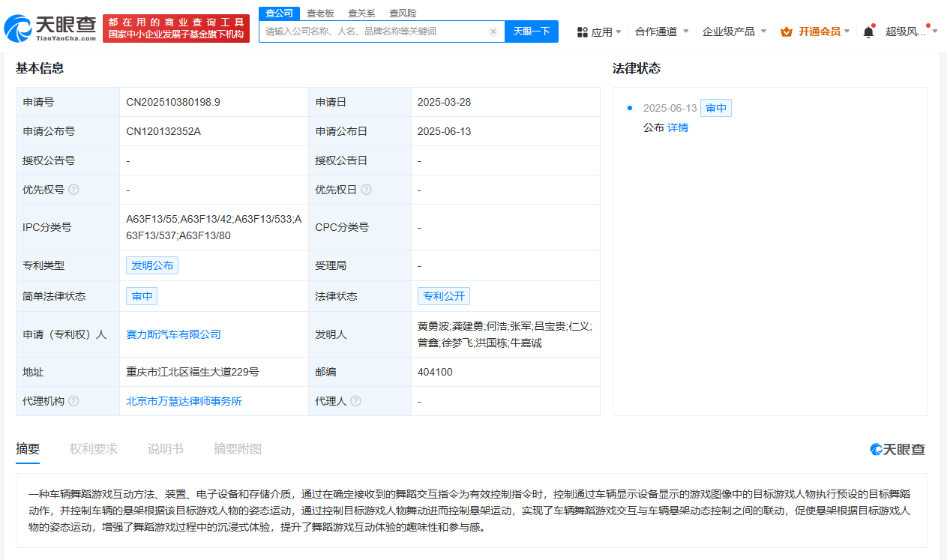Click the 应用 grid icon
The width and height of the screenshot is (947, 560).
click(582, 31)
